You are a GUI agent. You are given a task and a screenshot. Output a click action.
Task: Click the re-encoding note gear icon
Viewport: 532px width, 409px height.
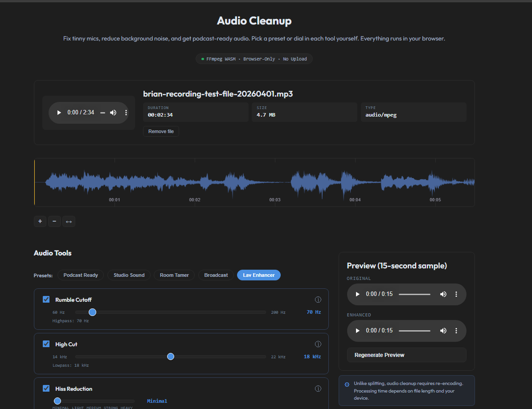tap(347, 385)
